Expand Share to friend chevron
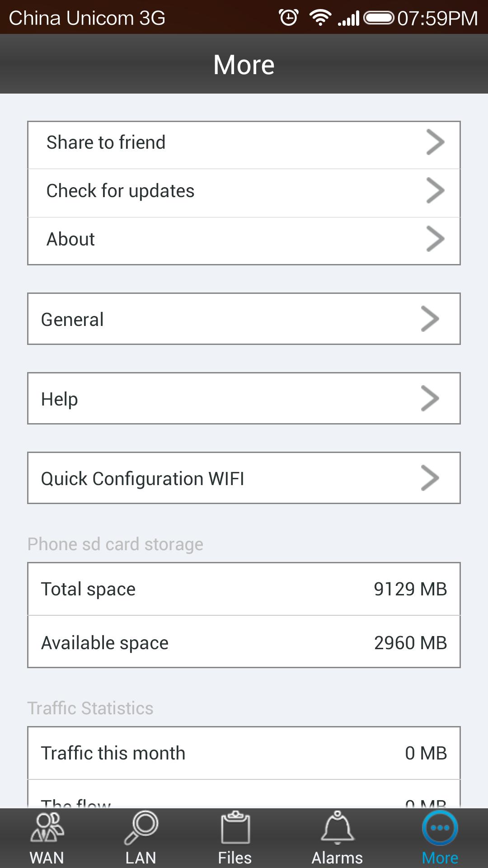This screenshot has height=868, width=488. coord(435,142)
